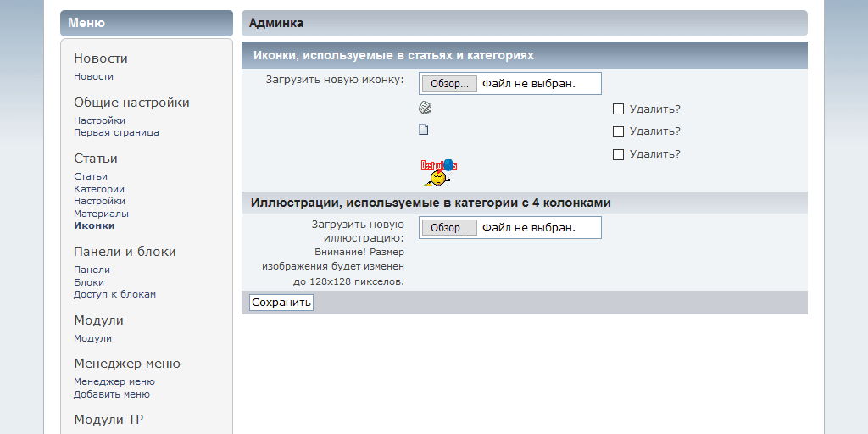
Task: Select the bold Иконки menu item
Action: click(94, 225)
